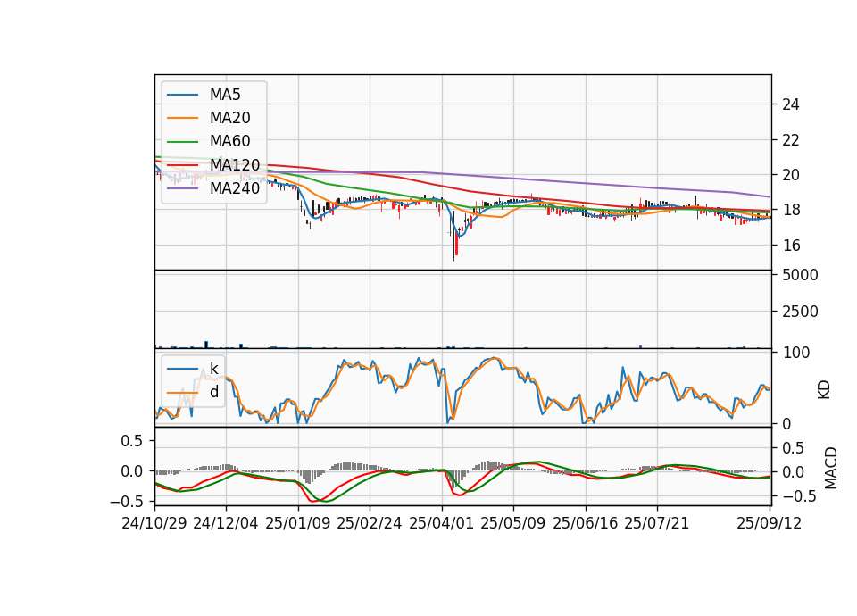Image resolution: width=857 pixels, height=616 pixels.
Task: Click the blue line sample beside MA5
Action: coord(182,96)
